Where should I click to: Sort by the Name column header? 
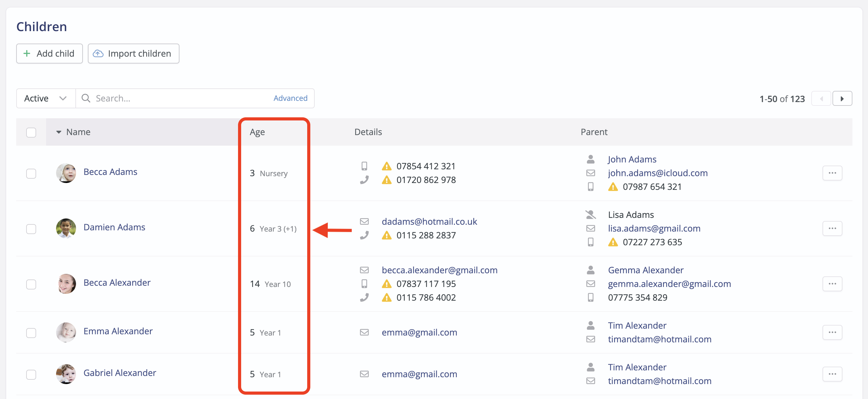point(78,132)
